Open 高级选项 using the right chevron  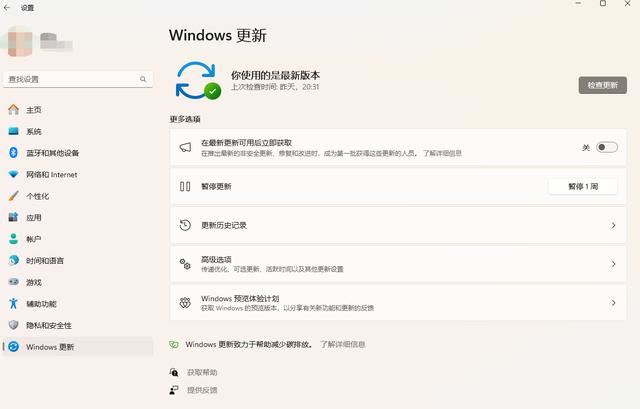[613, 264]
